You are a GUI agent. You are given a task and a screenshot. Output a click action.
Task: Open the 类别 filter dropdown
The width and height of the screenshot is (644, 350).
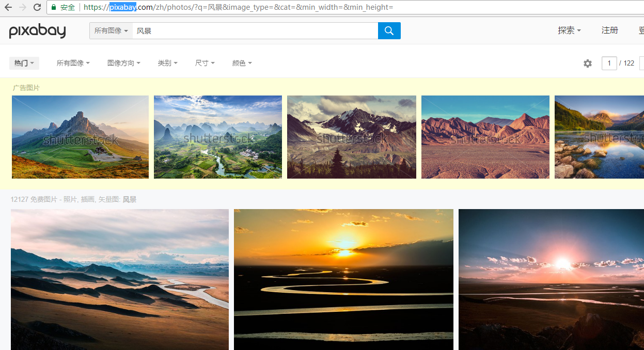(x=167, y=63)
